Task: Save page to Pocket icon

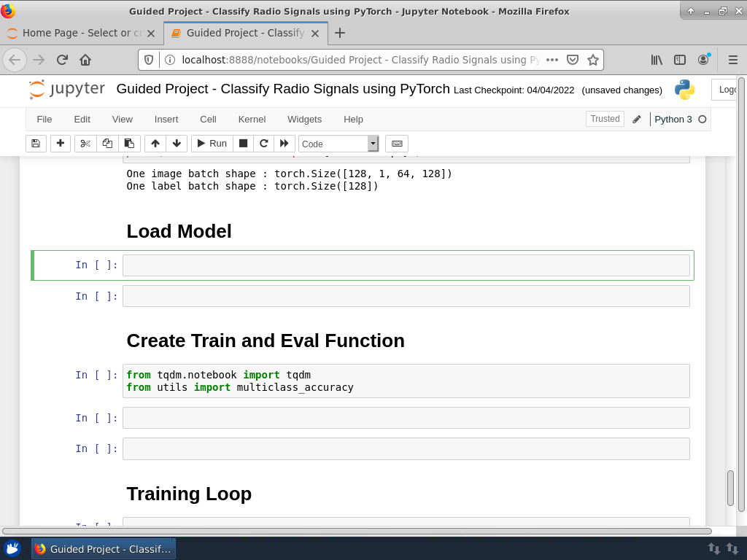Action: (x=573, y=60)
